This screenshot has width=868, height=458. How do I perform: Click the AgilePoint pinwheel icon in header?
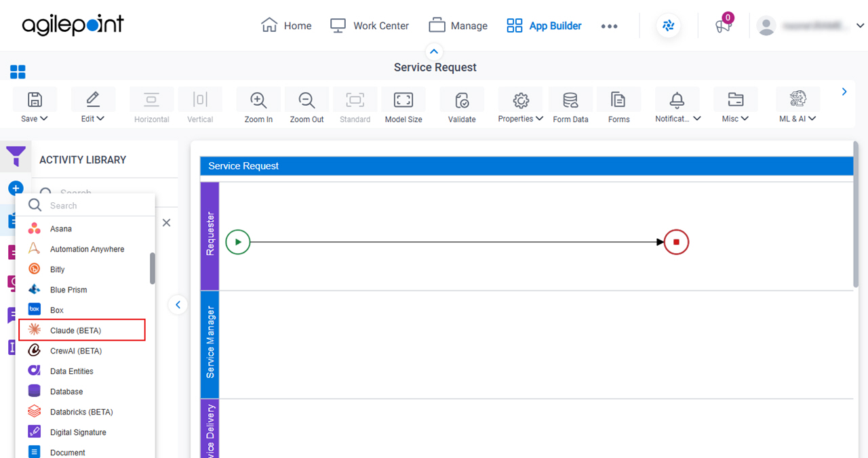pyautogui.click(x=669, y=26)
